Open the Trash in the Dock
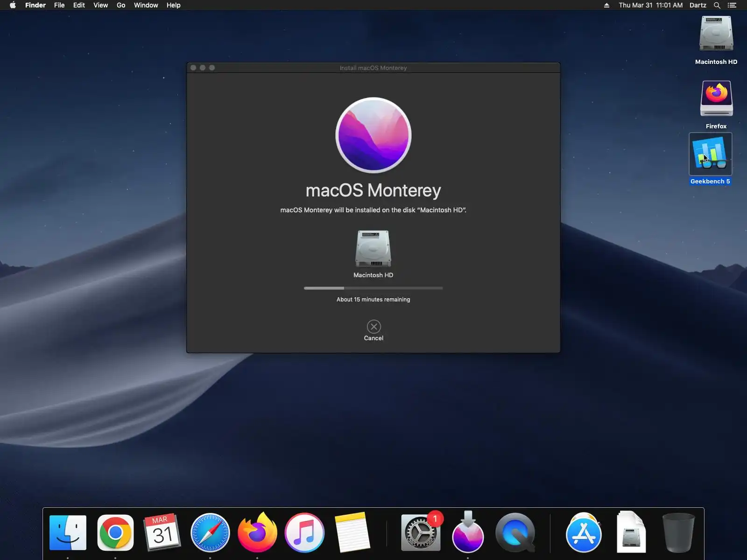This screenshot has width=747, height=560. coord(678,532)
